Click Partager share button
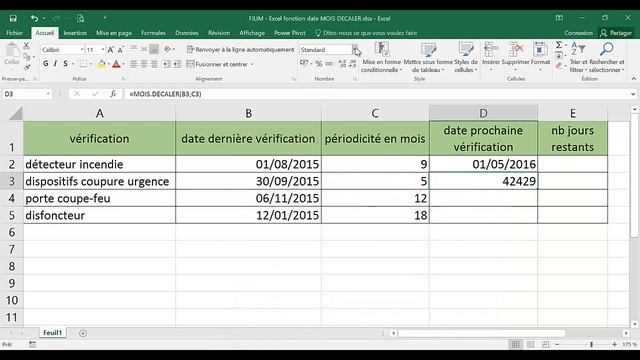The image size is (640, 360). tap(616, 33)
